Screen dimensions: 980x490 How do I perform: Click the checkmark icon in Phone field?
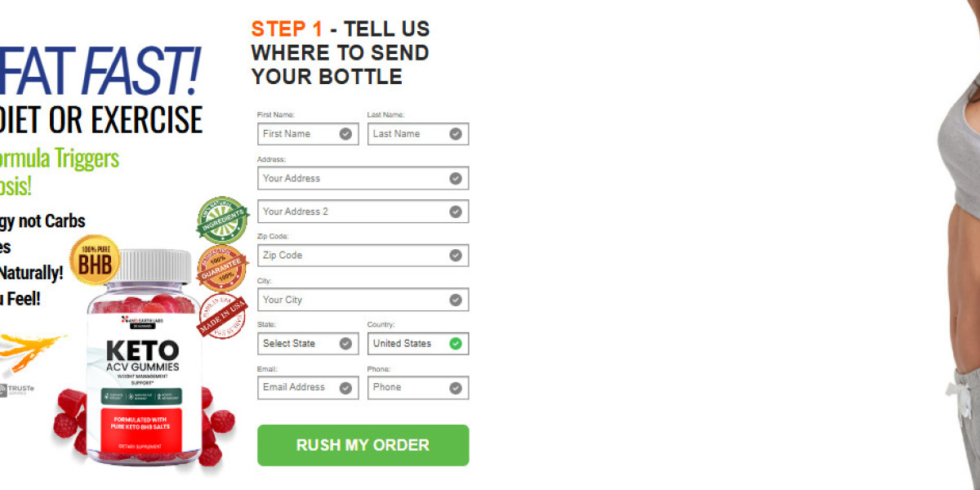pos(456,388)
